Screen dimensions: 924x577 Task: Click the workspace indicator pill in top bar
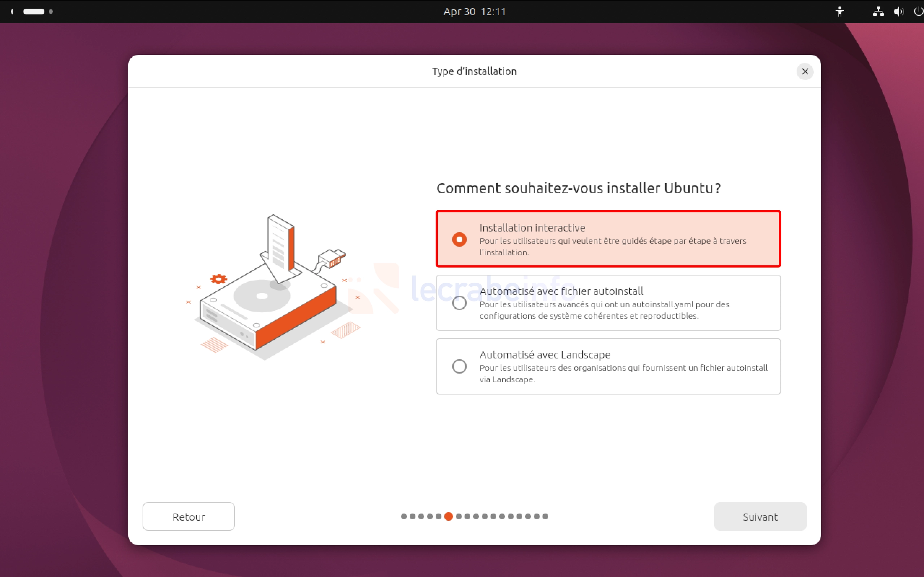tap(34, 12)
